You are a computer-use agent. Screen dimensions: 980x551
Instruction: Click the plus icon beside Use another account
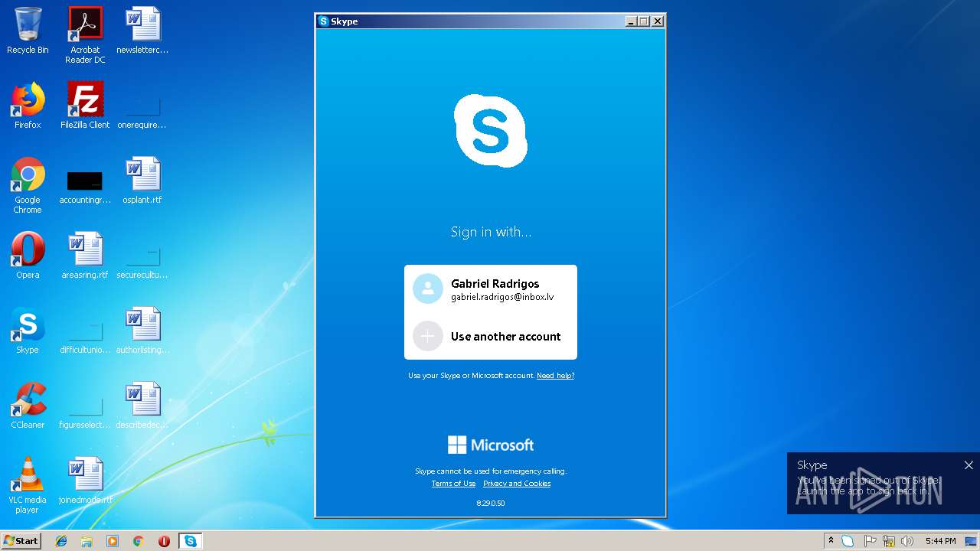428,336
